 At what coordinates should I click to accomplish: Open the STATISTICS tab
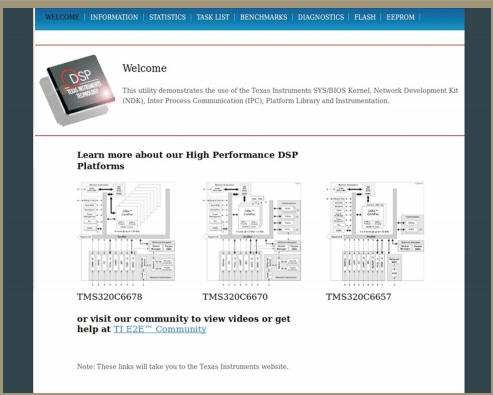(167, 17)
